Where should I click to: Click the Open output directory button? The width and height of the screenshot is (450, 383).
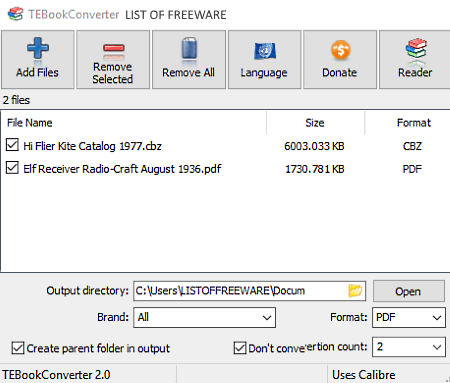pyautogui.click(x=409, y=291)
